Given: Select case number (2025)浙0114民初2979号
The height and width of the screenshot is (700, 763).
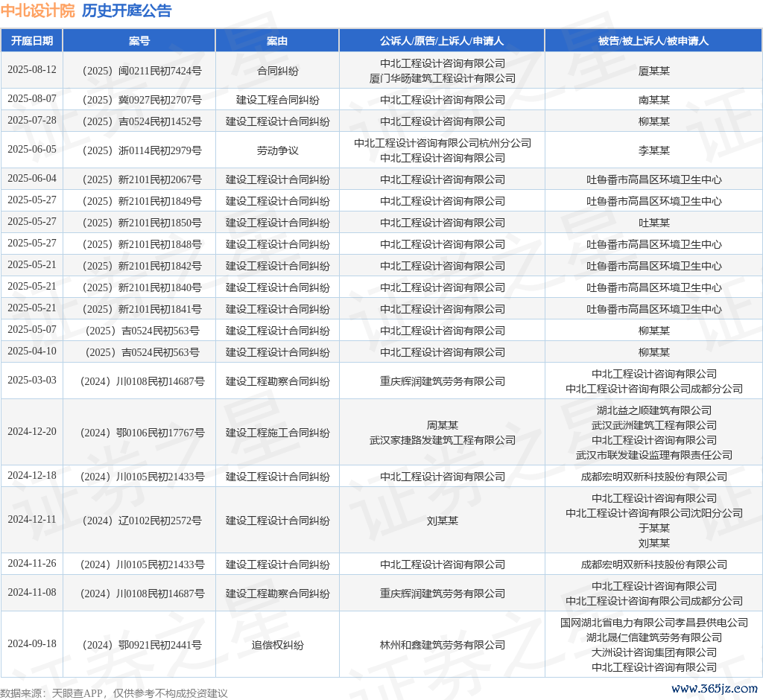Looking at the screenshot, I should click(x=139, y=150).
